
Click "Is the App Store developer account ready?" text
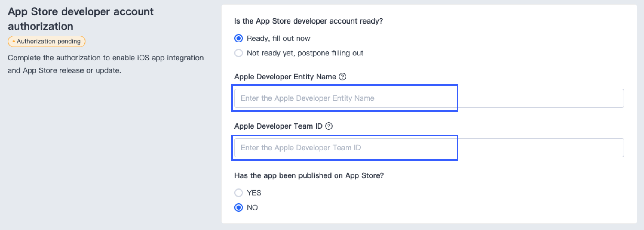[308, 21]
